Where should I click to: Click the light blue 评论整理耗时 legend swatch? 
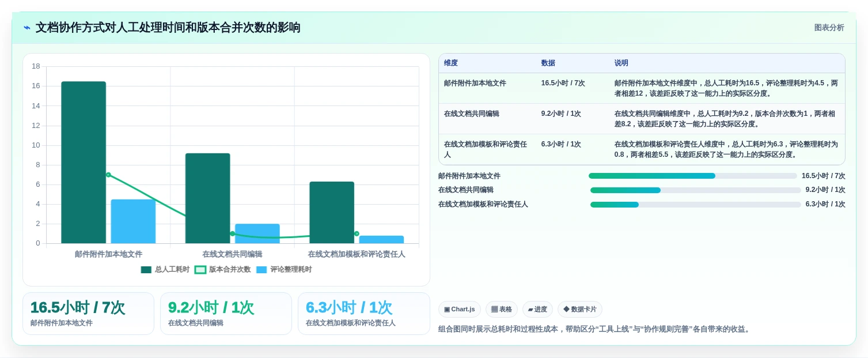click(x=261, y=270)
